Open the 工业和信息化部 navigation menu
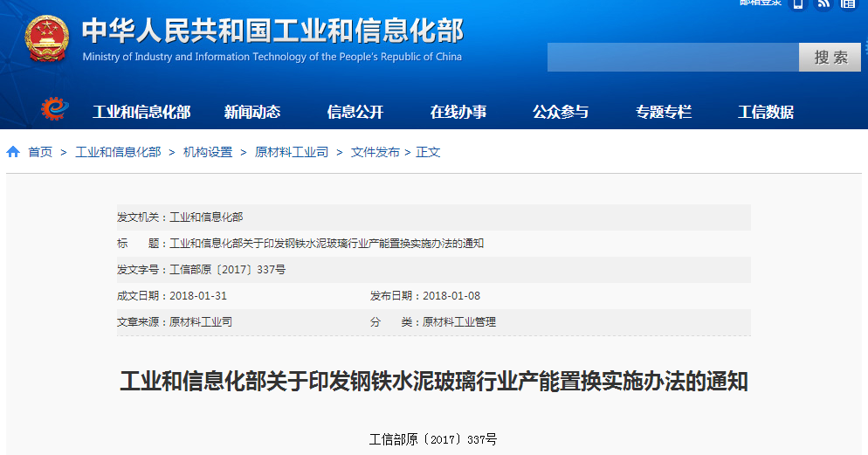The width and height of the screenshot is (868, 455). click(x=141, y=112)
